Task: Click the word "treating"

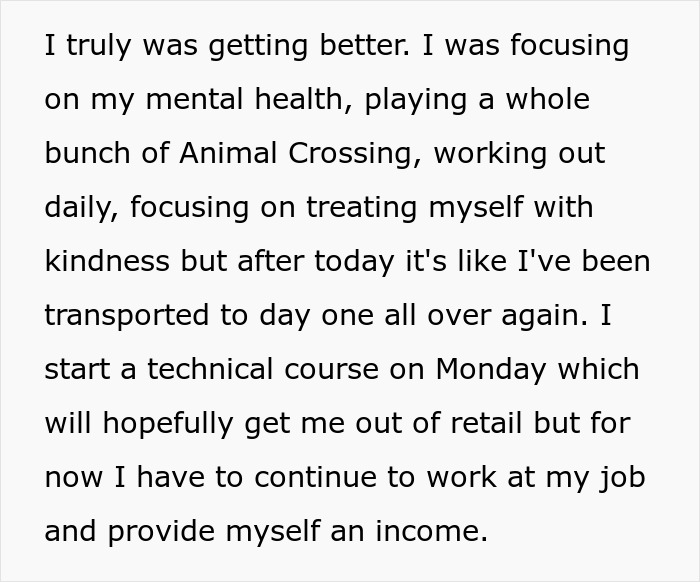Action: coord(362,208)
